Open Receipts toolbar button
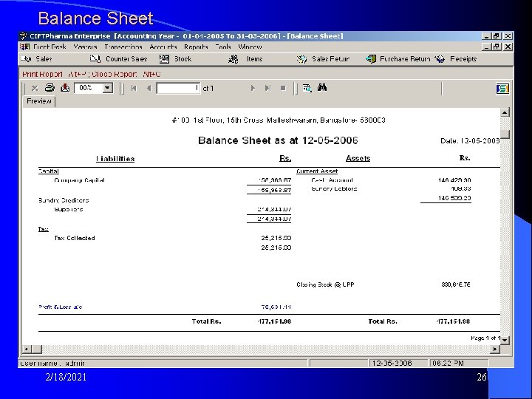Image resolution: width=532 pixels, height=399 pixels. point(456,59)
